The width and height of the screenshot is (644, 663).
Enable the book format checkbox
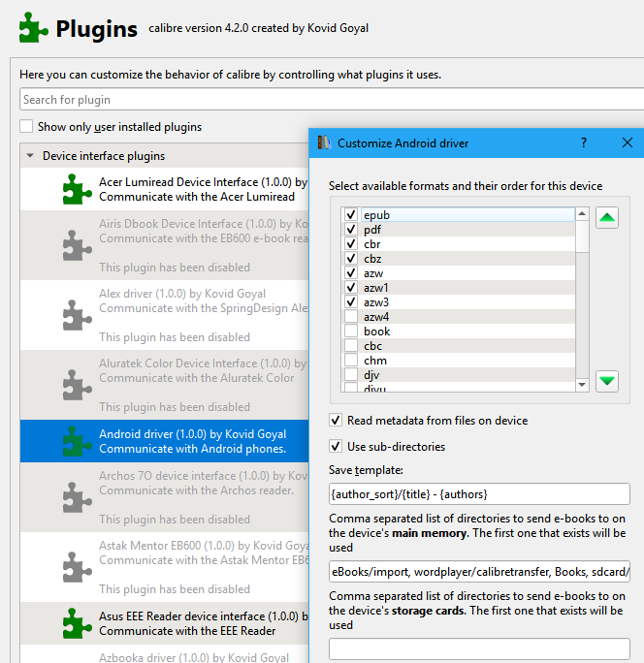click(x=351, y=331)
